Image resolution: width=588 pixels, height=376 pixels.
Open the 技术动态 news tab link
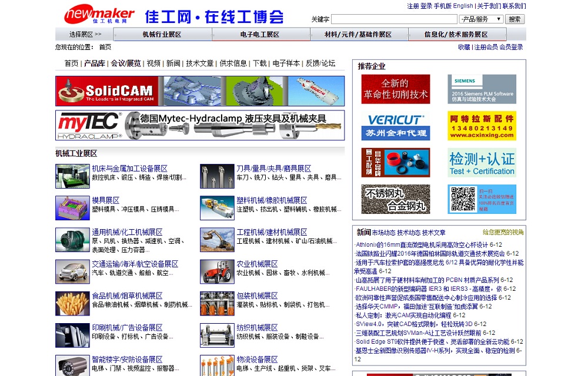click(409, 233)
